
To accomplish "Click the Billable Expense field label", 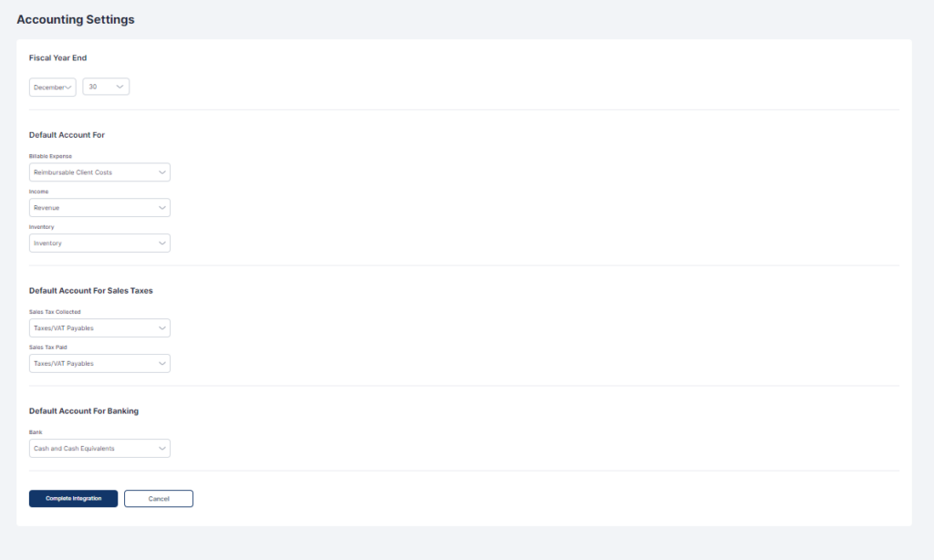I will [x=50, y=156].
